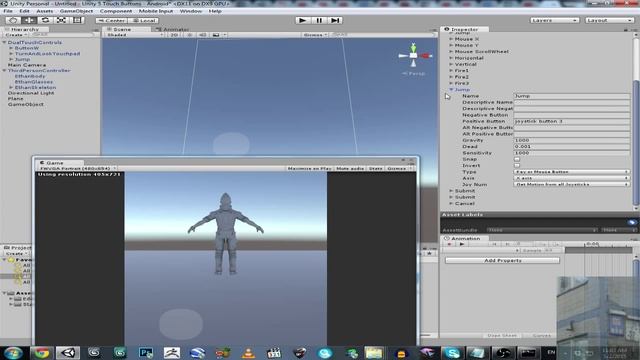This screenshot has width=640, height=360.
Task: Open the Joy Num dropdown
Action: (x=571, y=184)
